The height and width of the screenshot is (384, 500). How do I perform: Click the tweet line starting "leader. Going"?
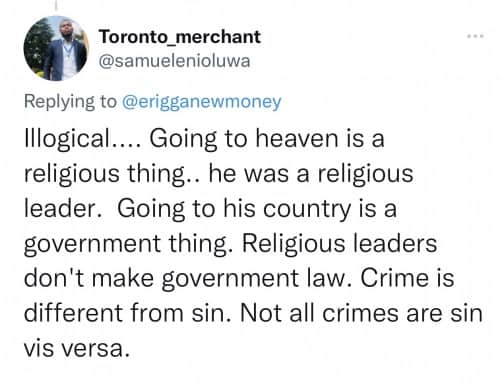click(x=210, y=209)
